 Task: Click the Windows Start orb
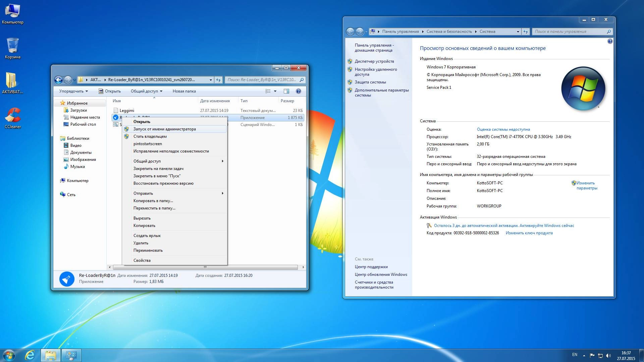pyautogui.click(x=9, y=355)
